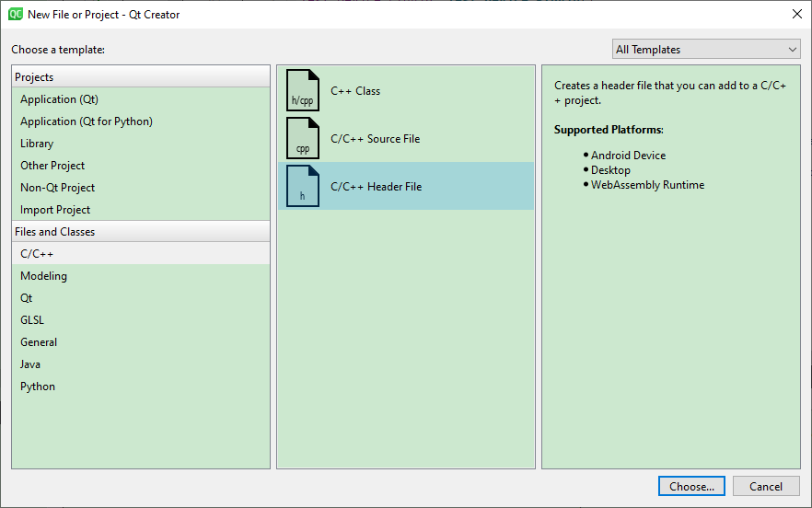The image size is (812, 508).
Task: Select the h Header File icon
Action: 303,186
